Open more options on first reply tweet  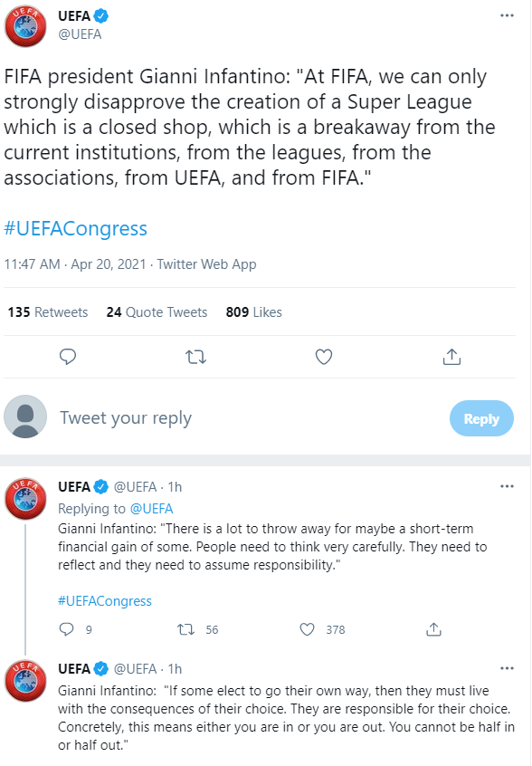pyautogui.click(x=507, y=486)
